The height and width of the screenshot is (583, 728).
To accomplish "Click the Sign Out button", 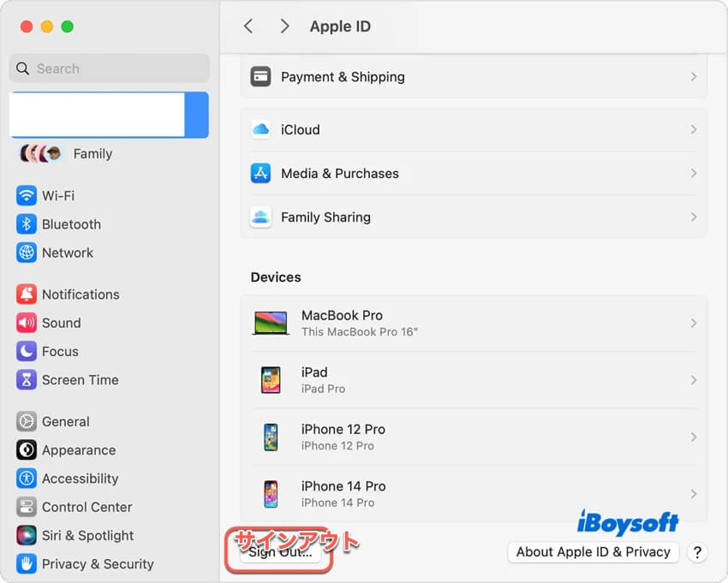I will click(x=279, y=553).
